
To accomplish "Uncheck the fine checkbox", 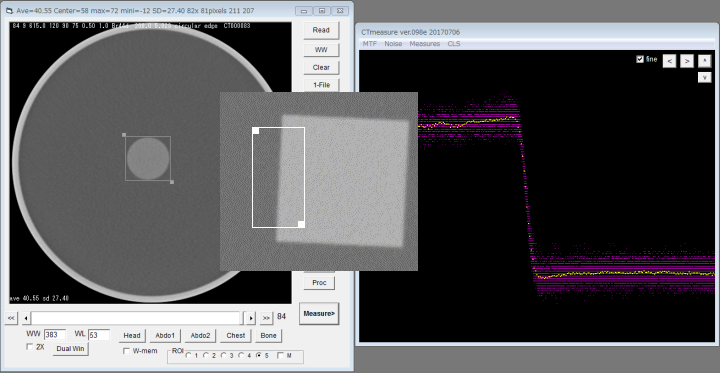I will (640, 59).
